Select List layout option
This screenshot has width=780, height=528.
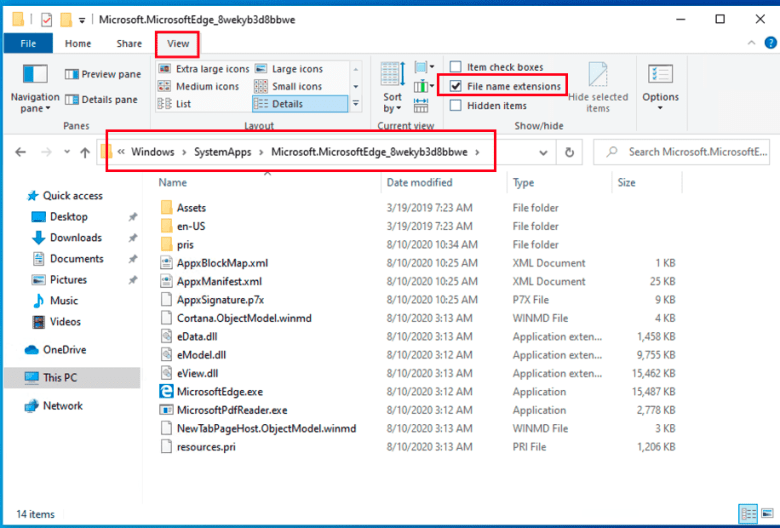[174, 104]
